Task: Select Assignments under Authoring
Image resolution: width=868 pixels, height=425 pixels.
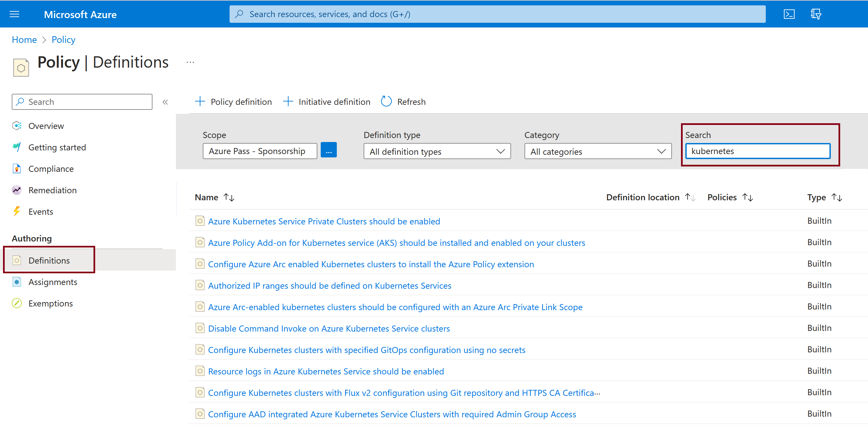Action: click(x=53, y=282)
